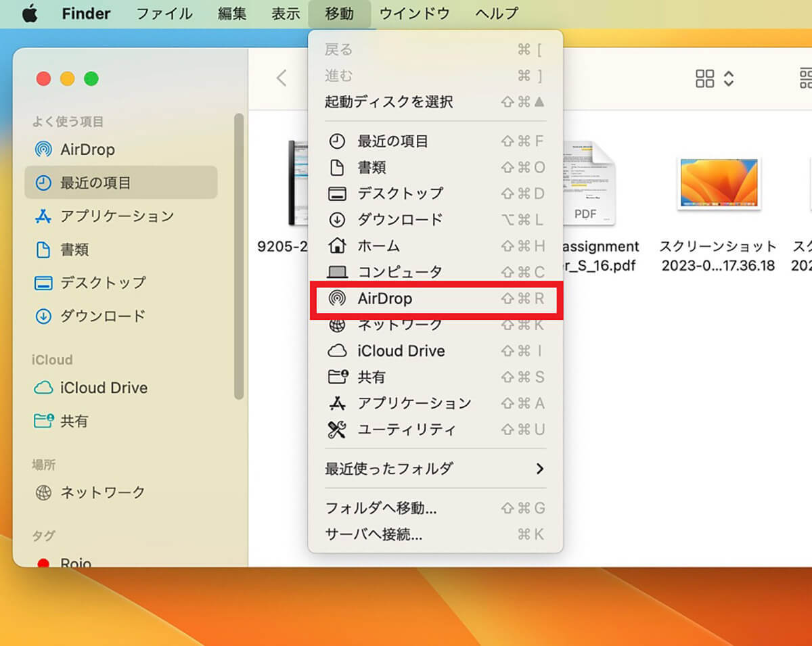Click the 場所 sidebar section heading
Screen dimensions: 812x646
pos(43,465)
